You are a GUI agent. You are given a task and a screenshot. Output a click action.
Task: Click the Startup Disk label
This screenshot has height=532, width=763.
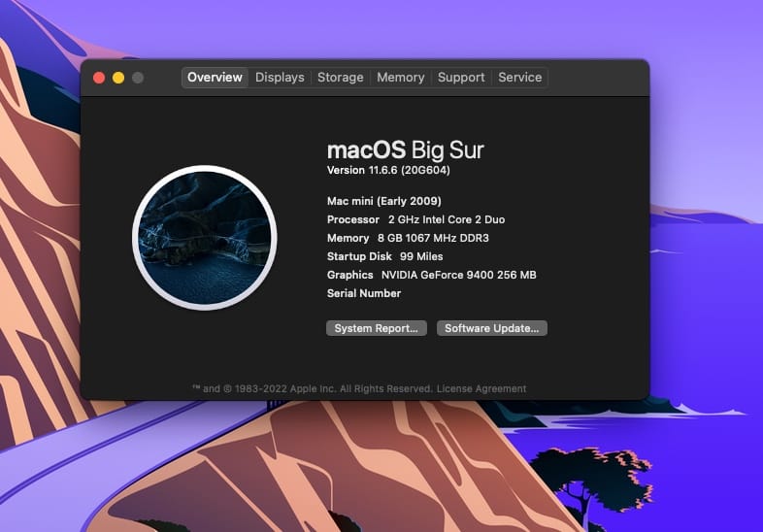pos(359,256)
